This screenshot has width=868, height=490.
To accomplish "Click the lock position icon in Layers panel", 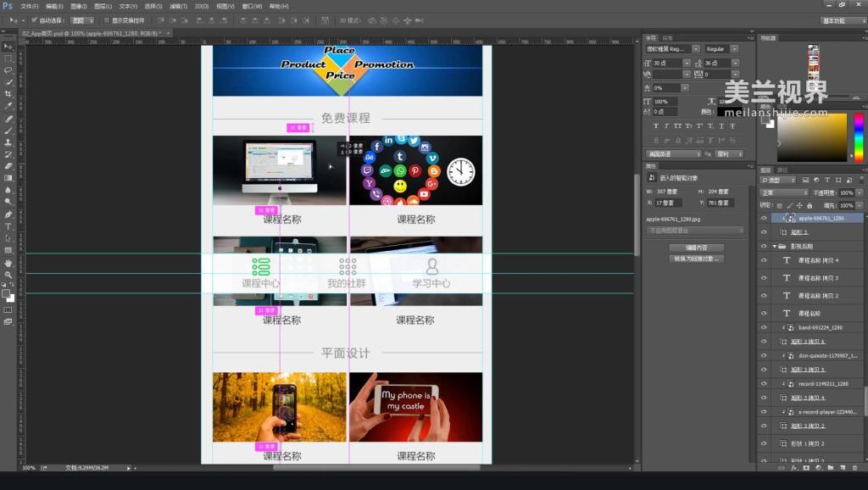I will point(799,205).
